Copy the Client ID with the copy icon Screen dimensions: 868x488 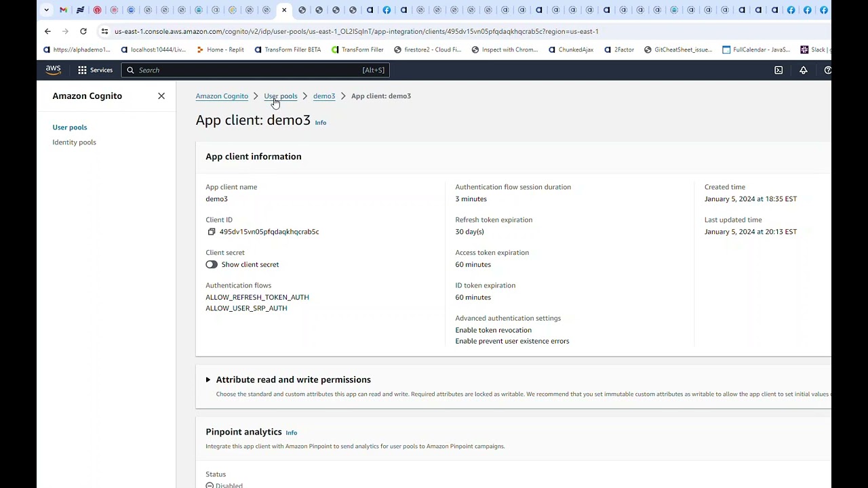coord(212,232)
